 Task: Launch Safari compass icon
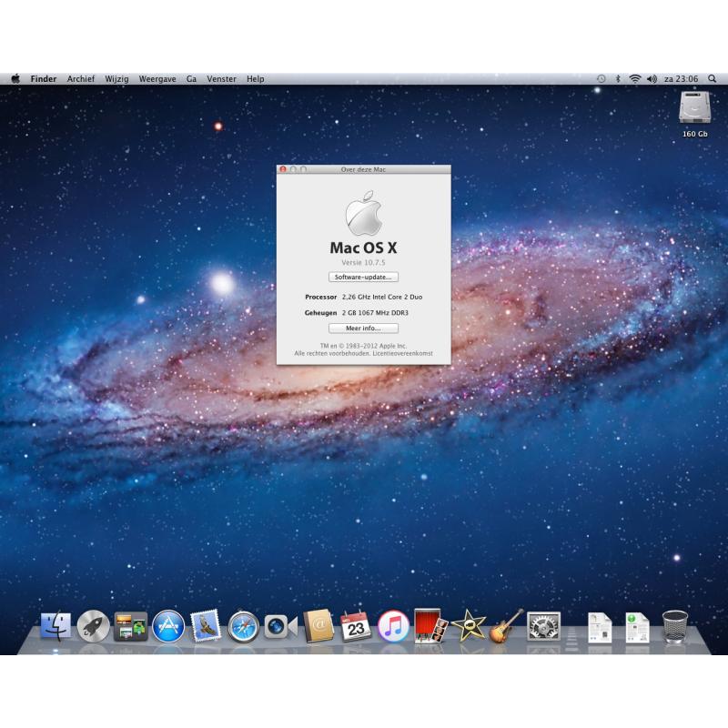coord(243,627)
